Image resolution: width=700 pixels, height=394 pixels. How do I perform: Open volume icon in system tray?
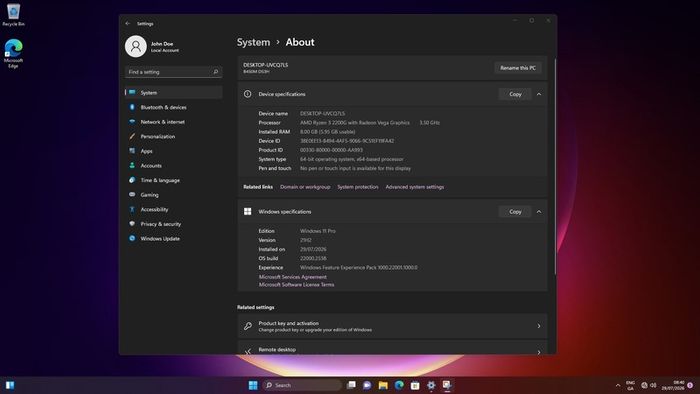pos(653,385)
